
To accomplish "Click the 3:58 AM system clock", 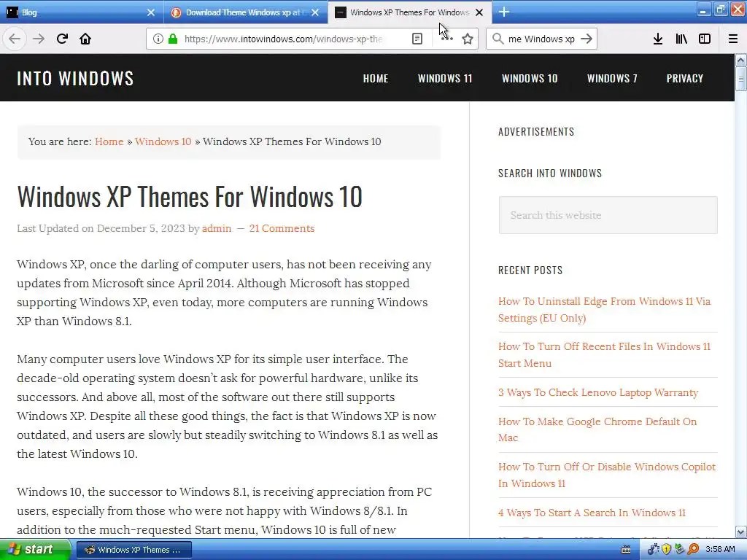I will click(720, 550).
